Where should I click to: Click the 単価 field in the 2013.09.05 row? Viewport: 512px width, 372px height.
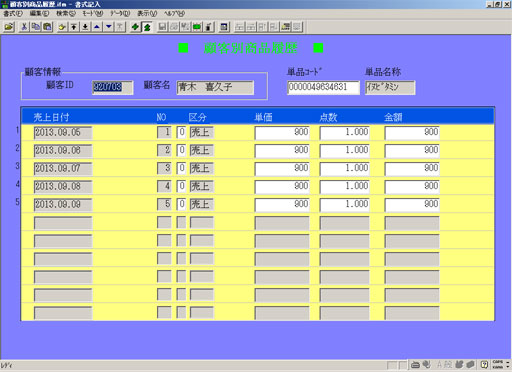tap(282, 132)
